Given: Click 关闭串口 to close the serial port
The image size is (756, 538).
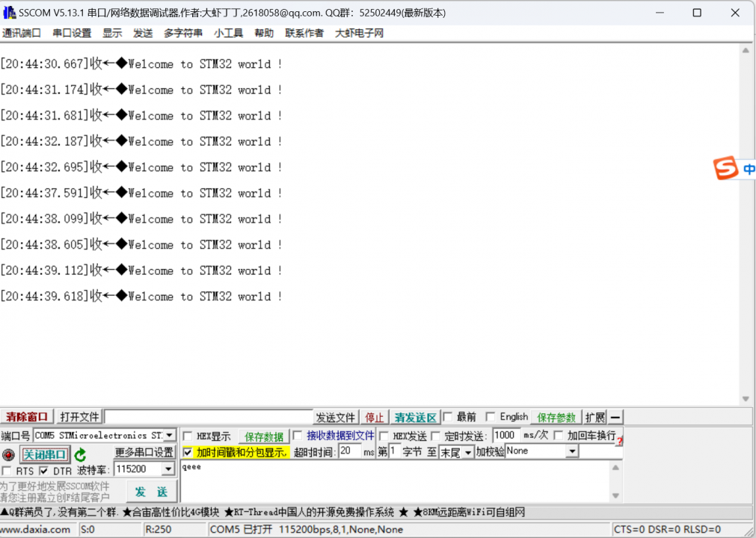Looking at the screenshot, I should pos(46,454).
